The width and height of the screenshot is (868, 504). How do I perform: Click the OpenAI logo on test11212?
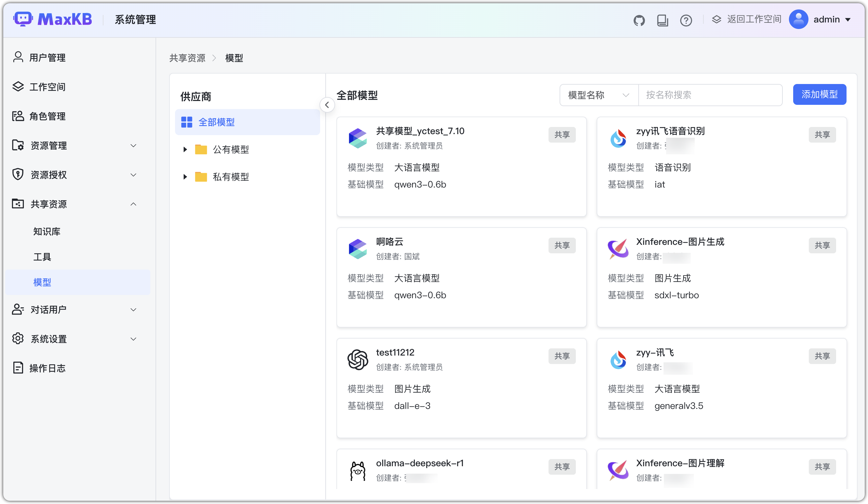(358, 359)
